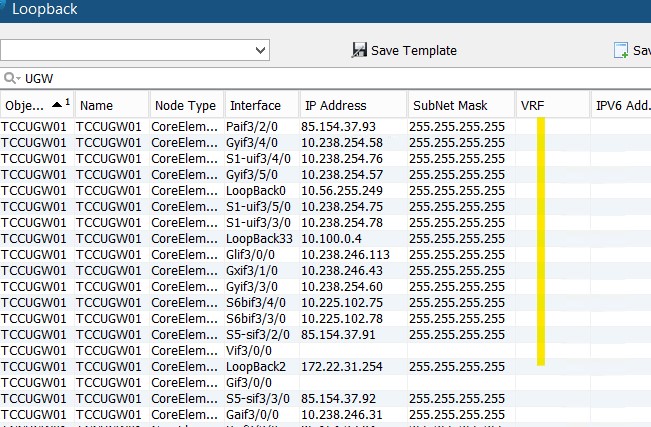Focus the search field containing UGW
651x427 pixels.
point(300,78)
